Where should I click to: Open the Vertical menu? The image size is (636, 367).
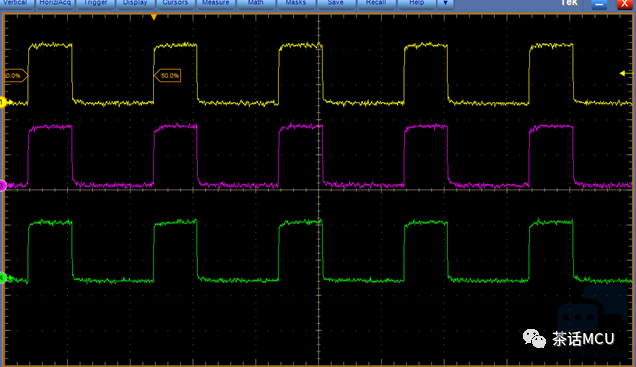[15, 3]
